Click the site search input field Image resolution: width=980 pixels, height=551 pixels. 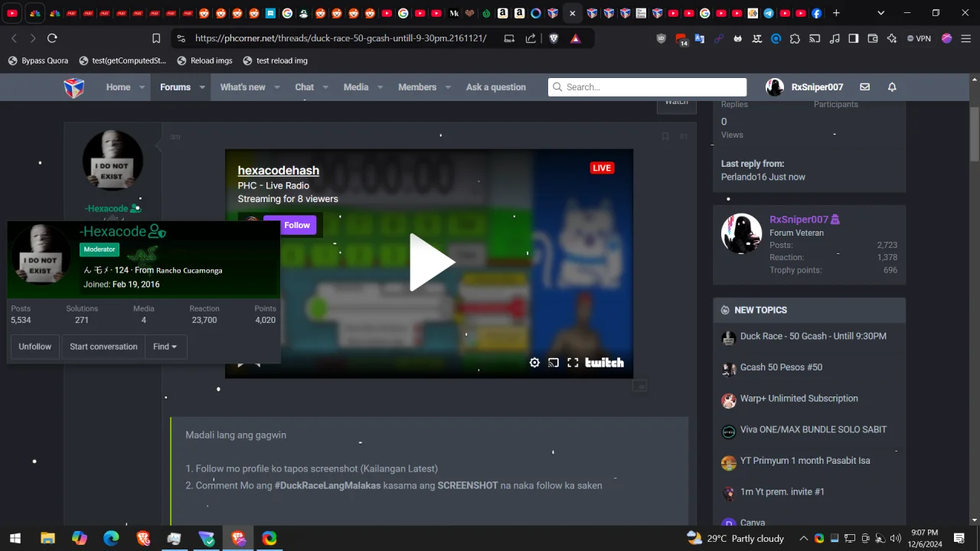pyautogui.click(x=647, y=87)
